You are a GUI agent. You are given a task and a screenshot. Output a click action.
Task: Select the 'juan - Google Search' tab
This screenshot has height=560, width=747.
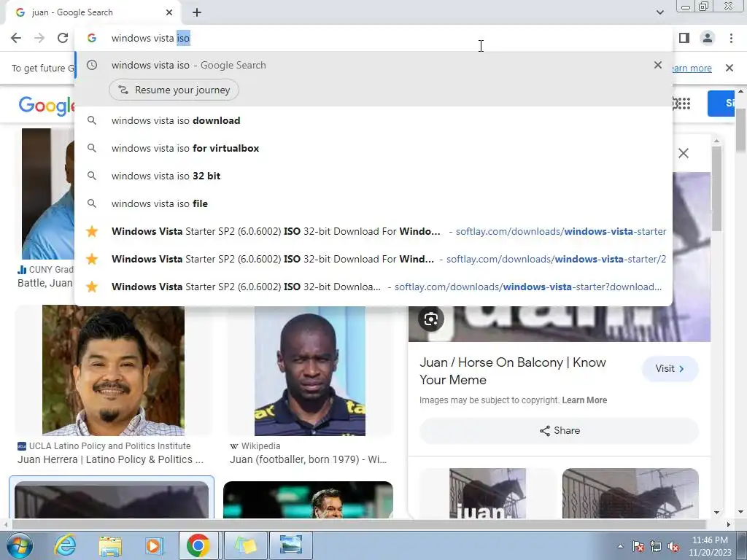coord(93,12)
